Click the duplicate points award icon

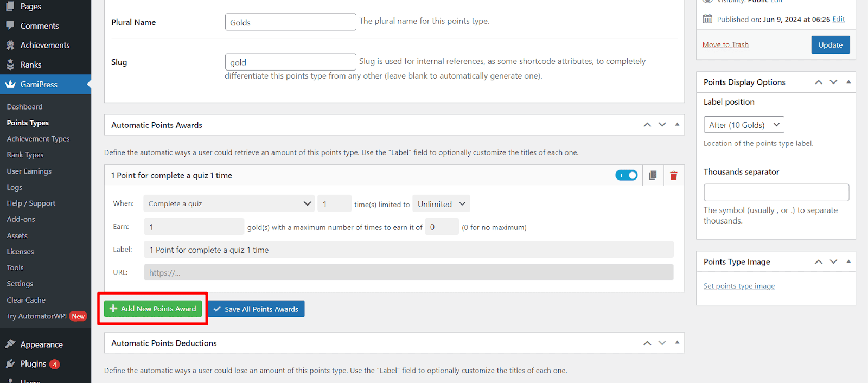[653, 175]
